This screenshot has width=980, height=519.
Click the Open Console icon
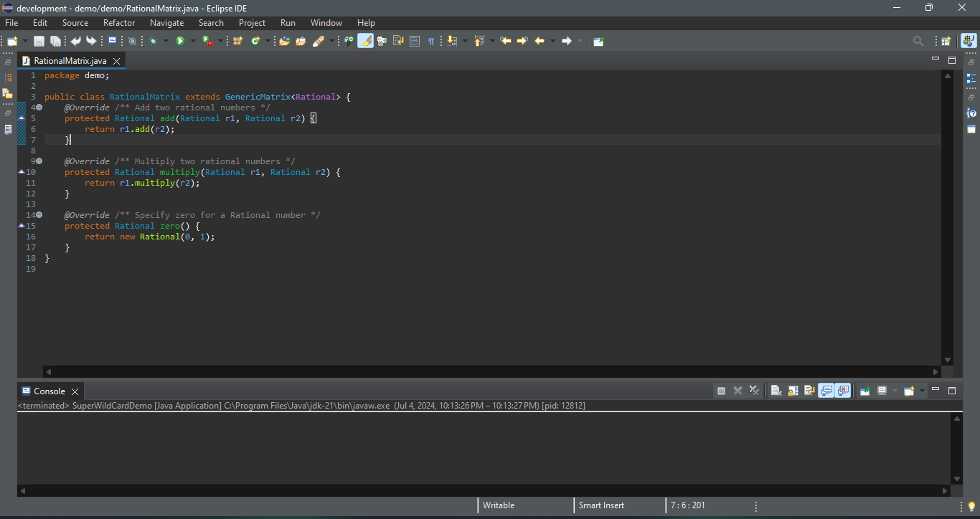click(910, 391)
